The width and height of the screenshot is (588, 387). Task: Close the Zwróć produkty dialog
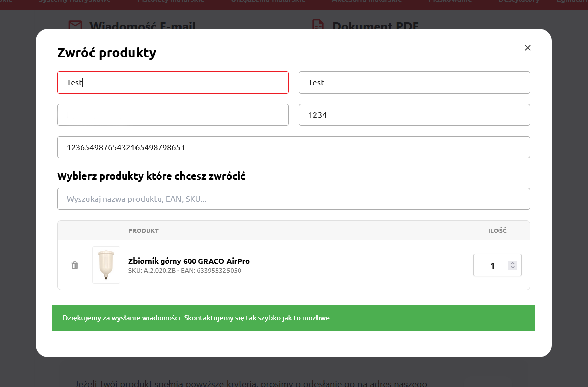pyautogui.click(x=528, y=48)
